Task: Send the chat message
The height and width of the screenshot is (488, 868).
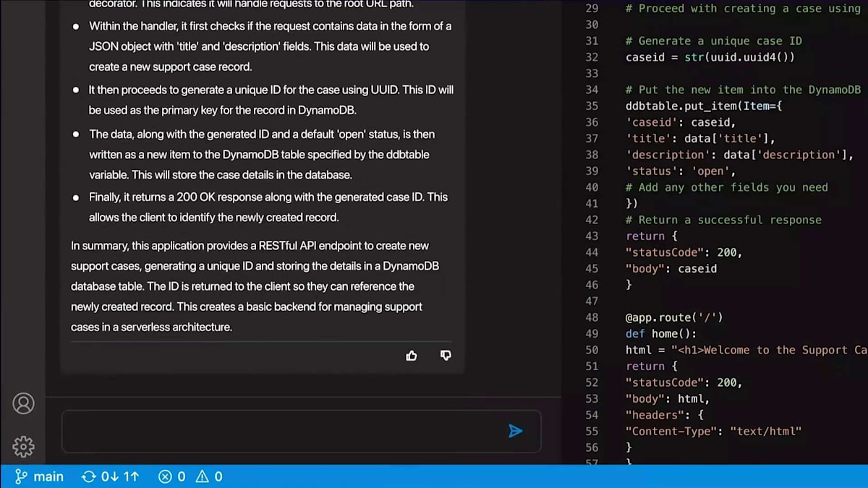Action: pyautogui.click(x=515, y=431)
